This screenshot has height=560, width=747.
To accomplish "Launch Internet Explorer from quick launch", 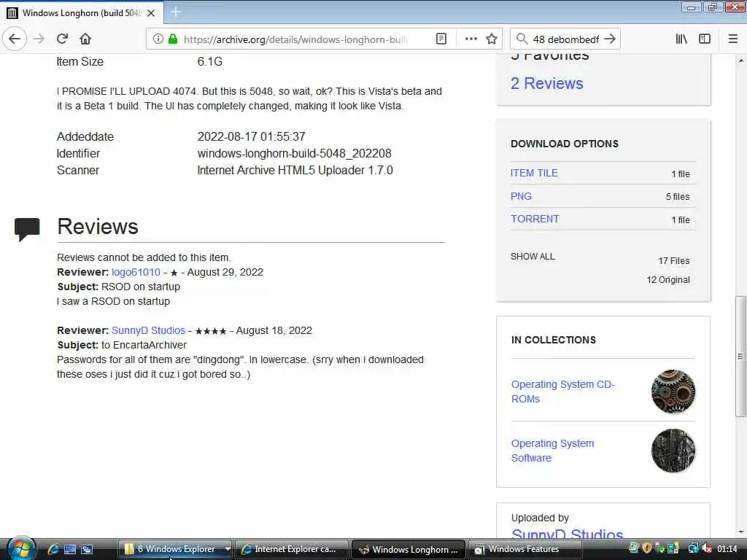I will (x=53, y=549).
